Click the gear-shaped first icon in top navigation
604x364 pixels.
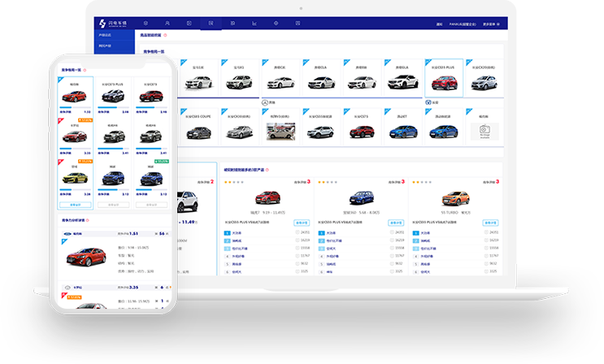pyautogui.click(x=145, y=23)
